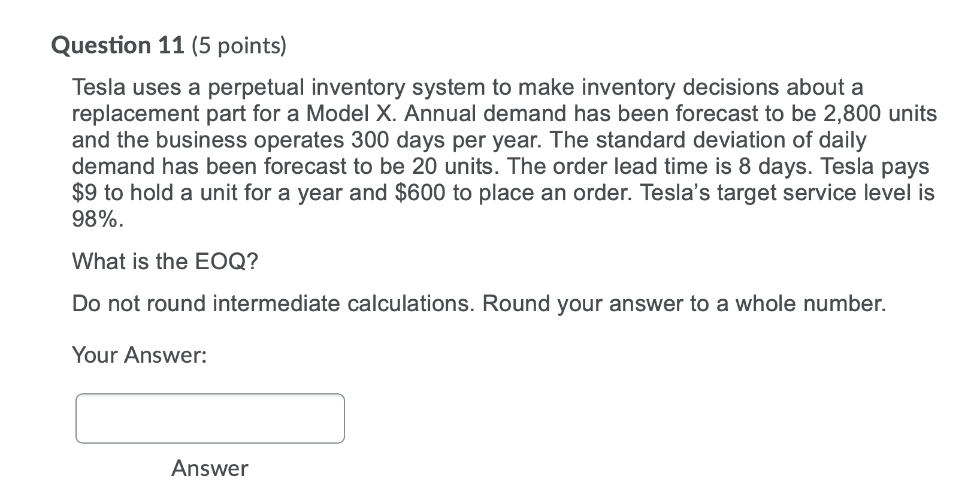The image size is (980, 500).
Task: Click the What is the EOQ? line
Action: (164, 260)
